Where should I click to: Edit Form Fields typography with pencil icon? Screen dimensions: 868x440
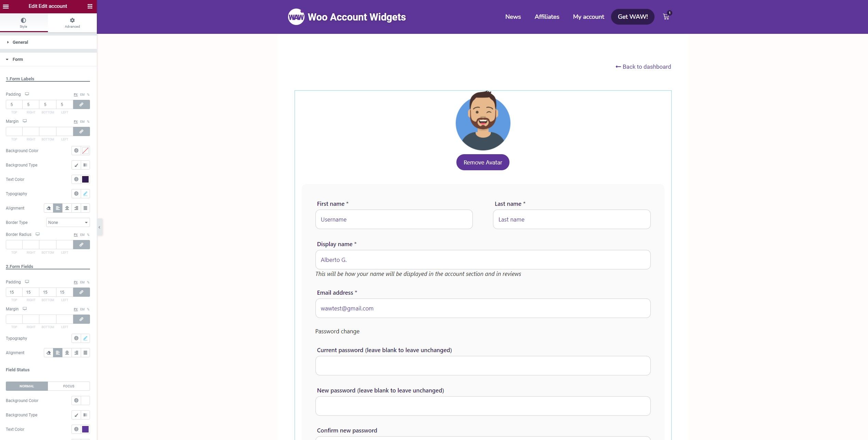(x=86, y=338)
